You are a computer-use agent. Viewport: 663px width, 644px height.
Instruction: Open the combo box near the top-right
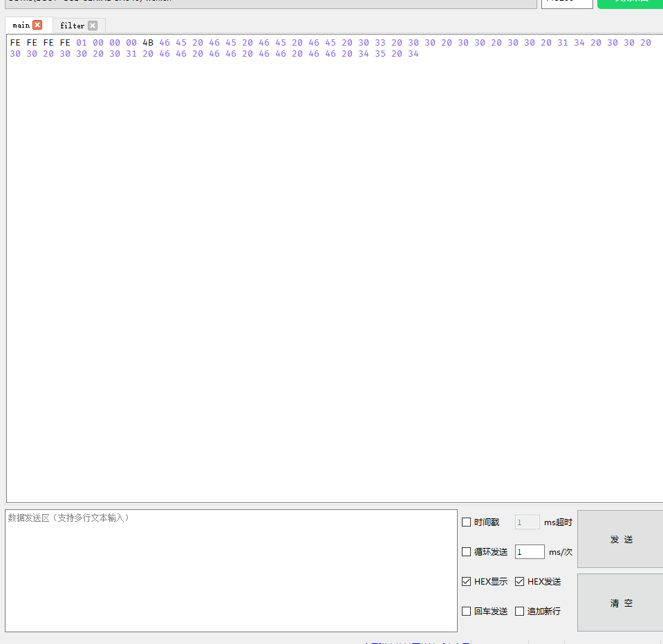(x=566, y=2)
